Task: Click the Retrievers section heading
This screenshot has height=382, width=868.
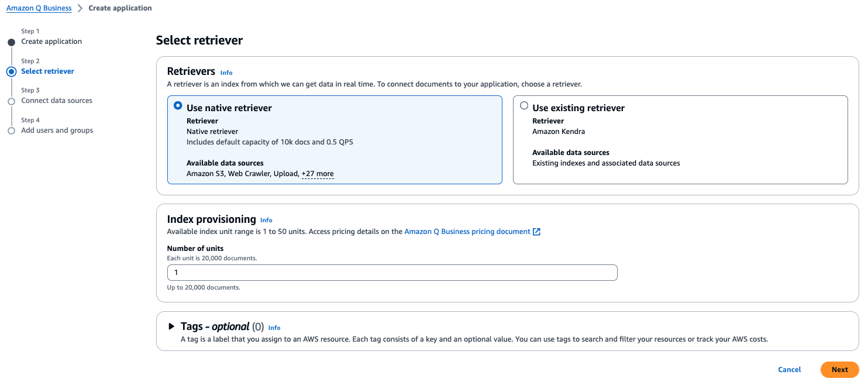Action: (x=191, y=71)
